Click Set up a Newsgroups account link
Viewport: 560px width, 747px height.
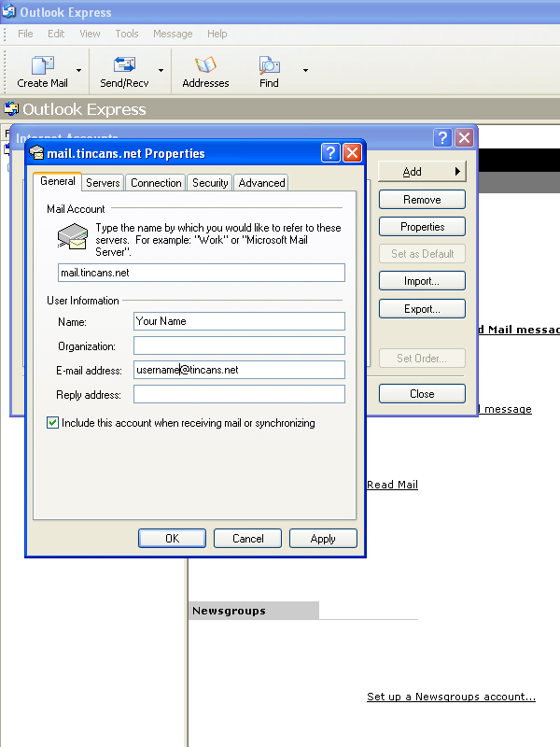point(451,697)
